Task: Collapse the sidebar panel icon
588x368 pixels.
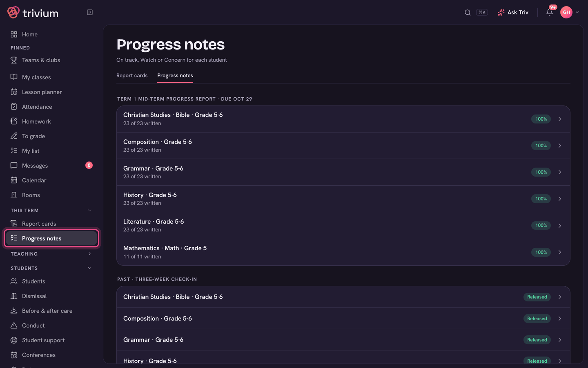Action: tap(90, 12)
